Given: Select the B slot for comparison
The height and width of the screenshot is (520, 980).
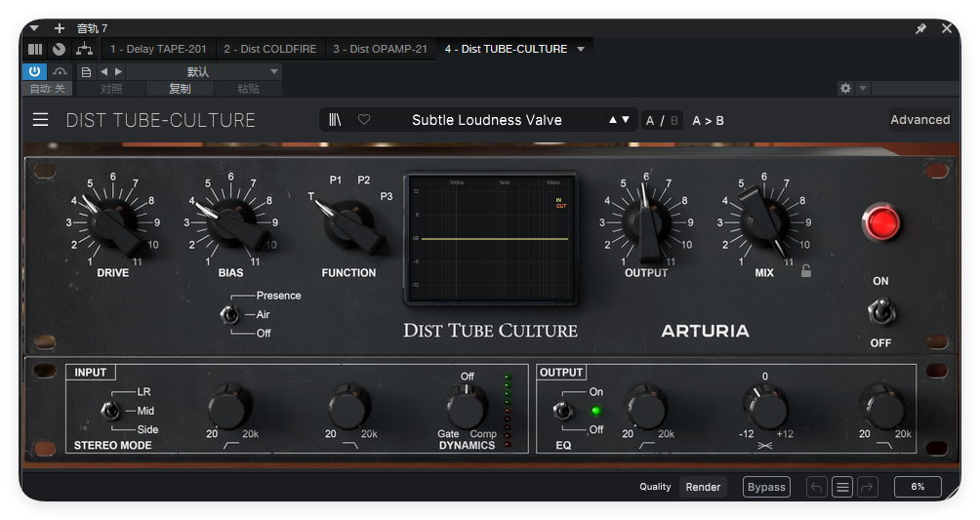Looking at the screenshot, I should point(674,121).
